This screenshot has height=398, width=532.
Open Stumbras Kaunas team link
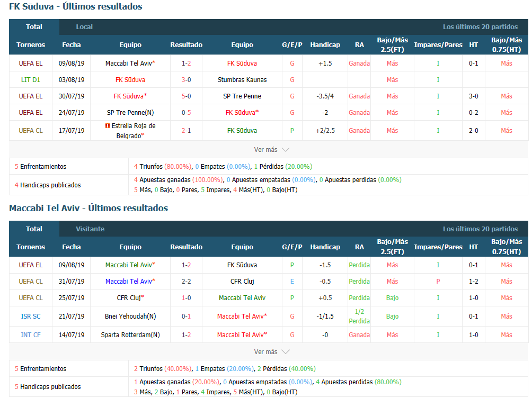pyautogui.click(x=242, y=80)
